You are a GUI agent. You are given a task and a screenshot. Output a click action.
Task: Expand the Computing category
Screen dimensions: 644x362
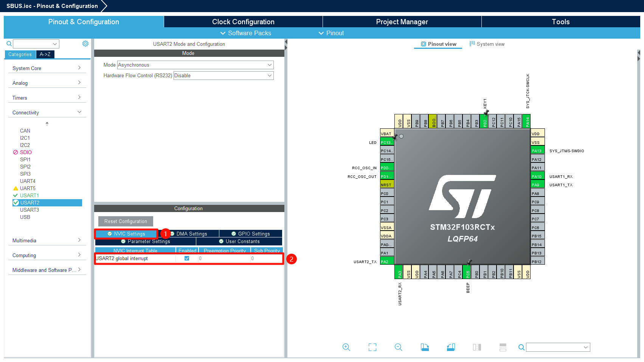point(47,255)
